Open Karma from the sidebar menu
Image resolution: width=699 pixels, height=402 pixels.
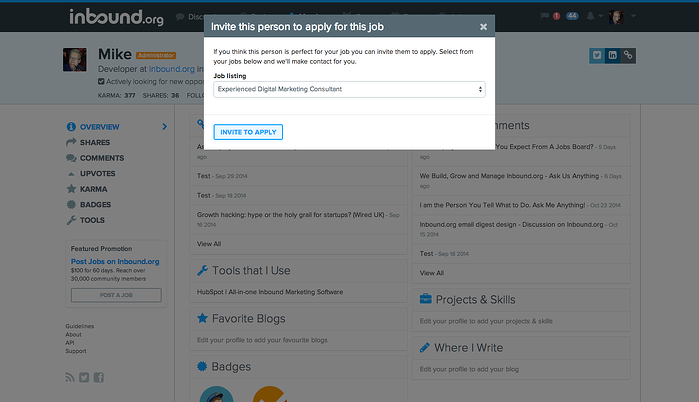93,189
